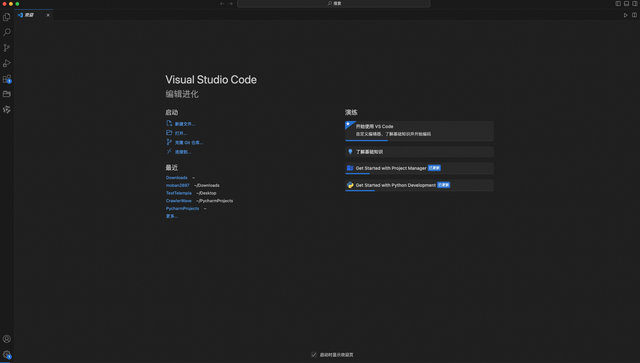Toggle the primary side bar layout icon

click(x=618, y=3)
